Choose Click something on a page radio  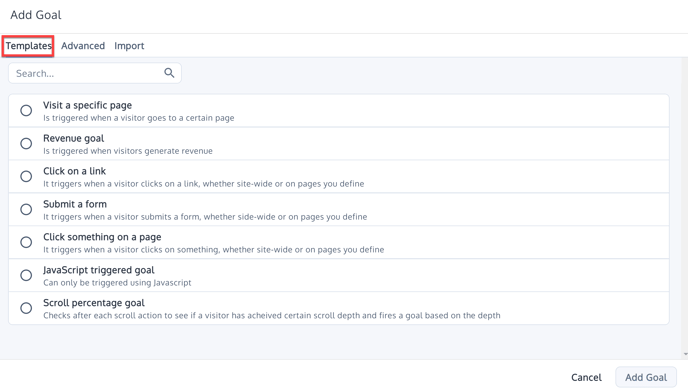pos(26,242)
